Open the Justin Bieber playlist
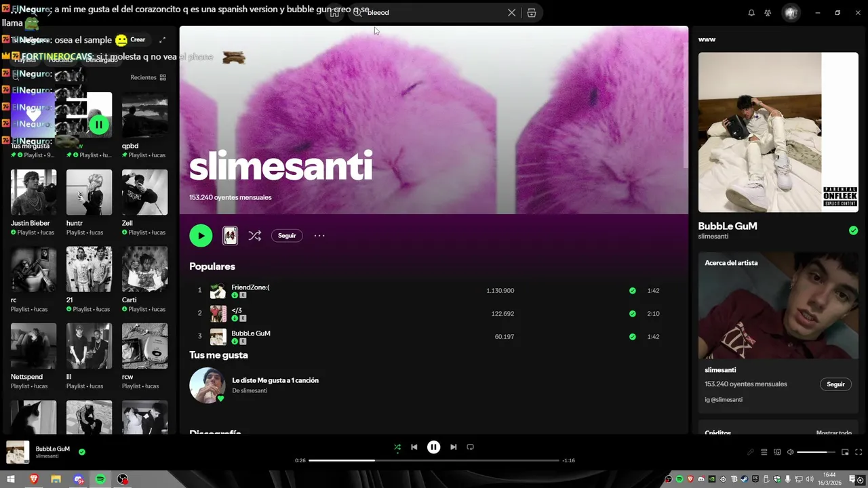The height and width of the screenshot is (488, 868). click(33, 202)
